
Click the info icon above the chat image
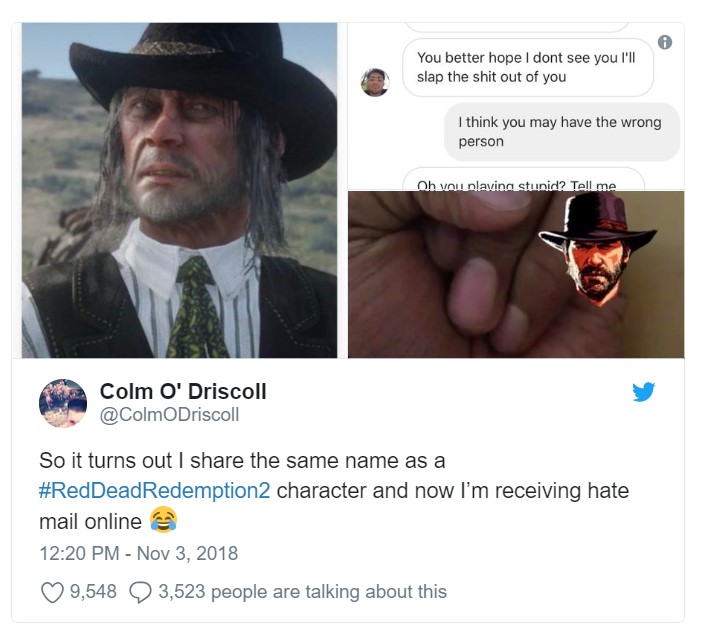666,42
